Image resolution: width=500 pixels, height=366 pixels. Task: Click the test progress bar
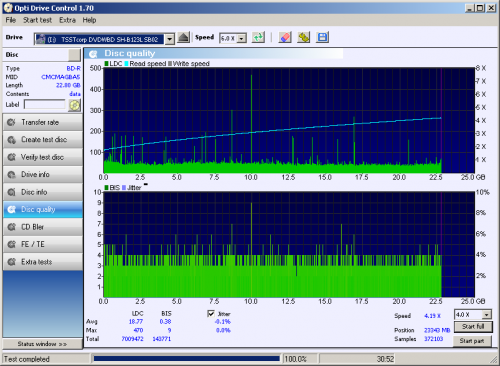point(187,359)
